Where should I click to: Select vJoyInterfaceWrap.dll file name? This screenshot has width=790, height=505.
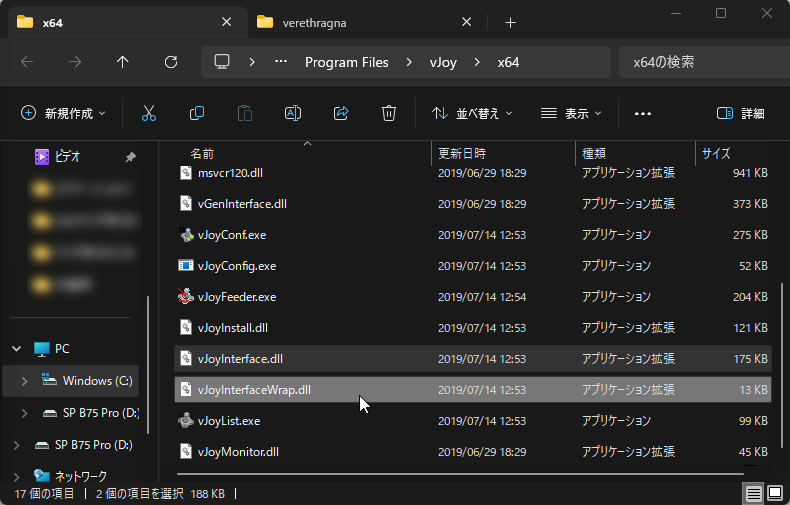pyautogui.click(x=254, y=390)
